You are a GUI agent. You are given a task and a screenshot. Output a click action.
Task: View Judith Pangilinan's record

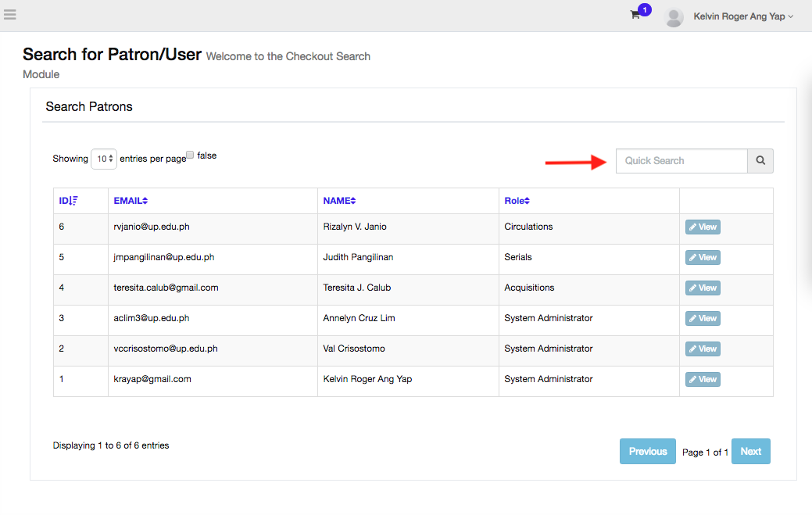(703, 257)
